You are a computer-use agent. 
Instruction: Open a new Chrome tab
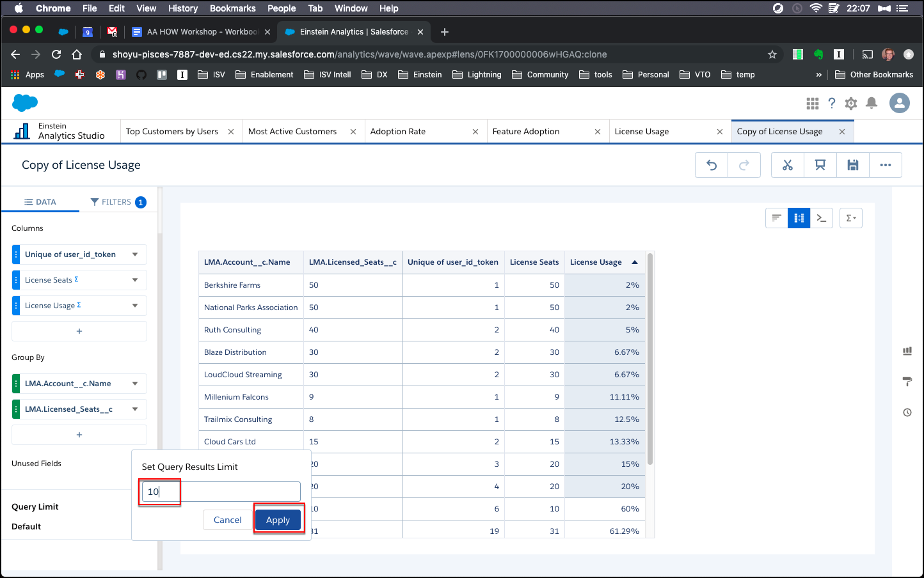point(445,32)
